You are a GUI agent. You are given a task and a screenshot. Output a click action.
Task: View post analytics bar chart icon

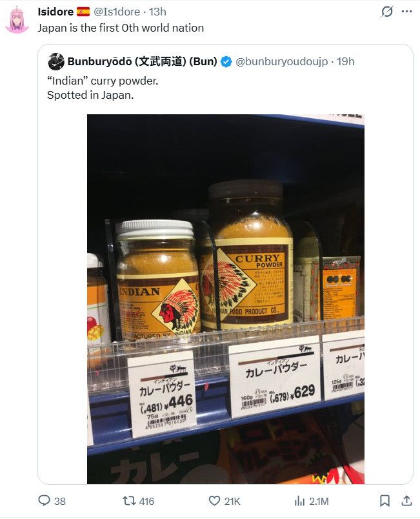[299, 501]
